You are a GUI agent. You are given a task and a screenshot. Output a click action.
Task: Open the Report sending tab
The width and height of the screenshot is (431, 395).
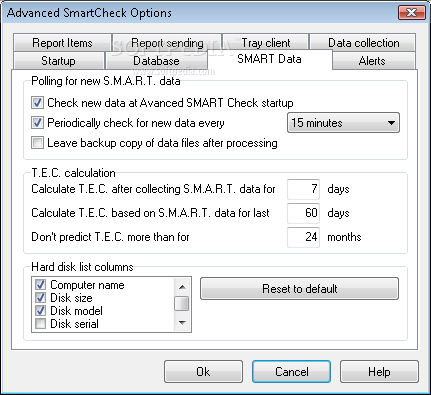coord(167,43)
